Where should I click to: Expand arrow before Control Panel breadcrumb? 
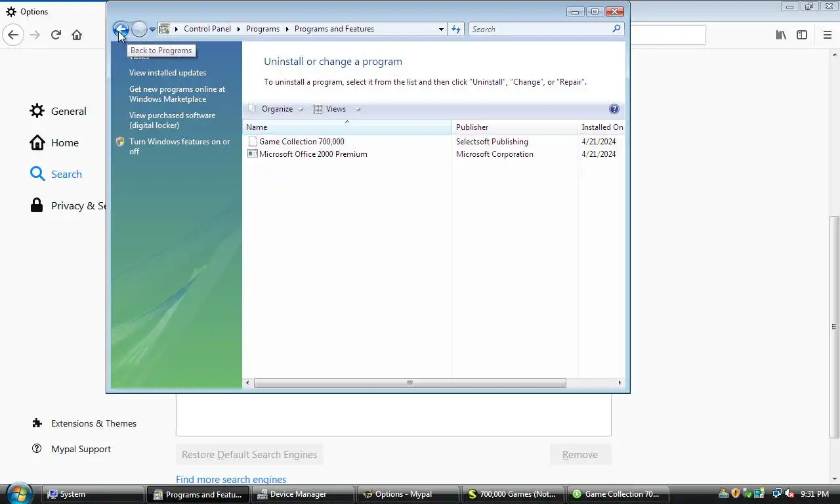pyautogui.click(x=177, y=29)
